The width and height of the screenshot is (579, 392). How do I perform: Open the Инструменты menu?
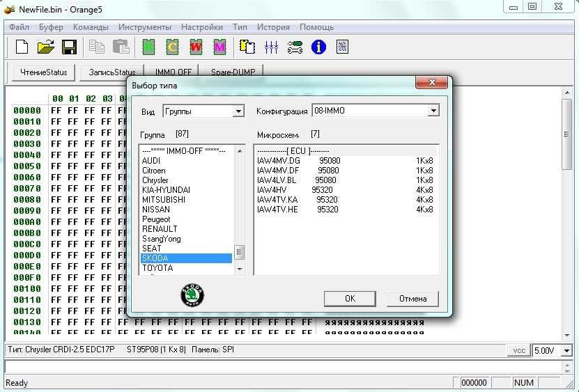(x=145, y=27)
